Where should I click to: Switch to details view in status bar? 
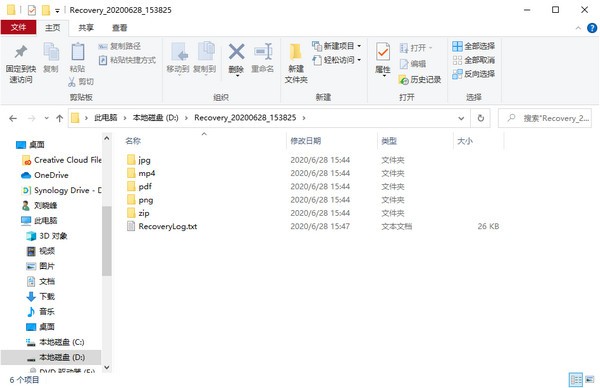[576, 380]
